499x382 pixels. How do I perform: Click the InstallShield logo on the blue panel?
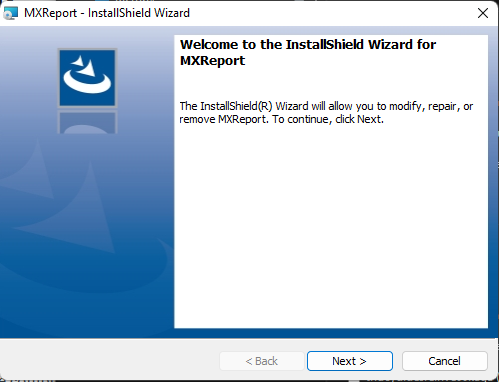point(87,78)
